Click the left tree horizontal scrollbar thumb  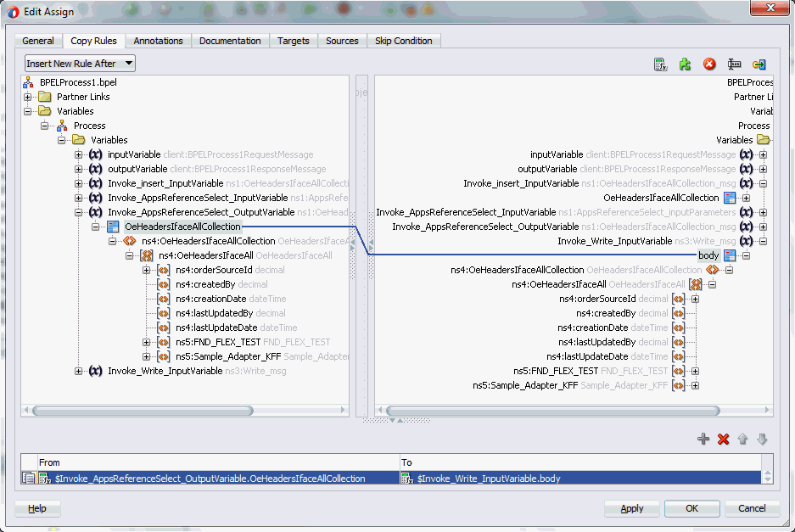pos(143,411)
